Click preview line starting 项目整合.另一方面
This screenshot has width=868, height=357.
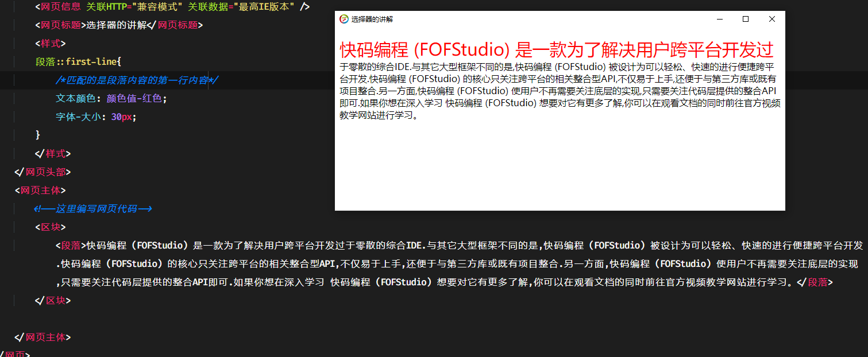[x=558, y=91]
